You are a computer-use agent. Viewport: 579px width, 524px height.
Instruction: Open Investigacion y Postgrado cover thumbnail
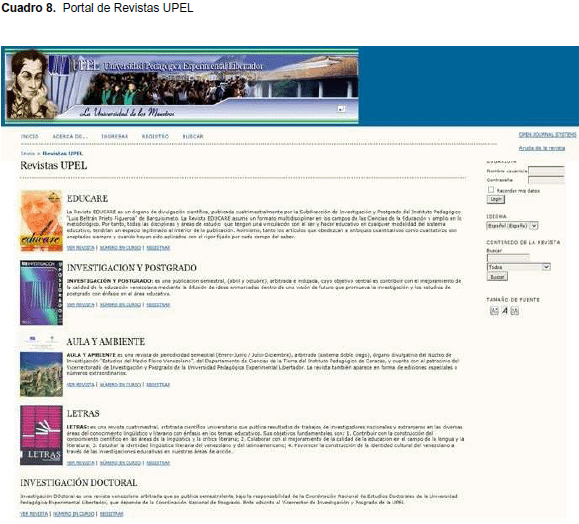coord(41,292)
